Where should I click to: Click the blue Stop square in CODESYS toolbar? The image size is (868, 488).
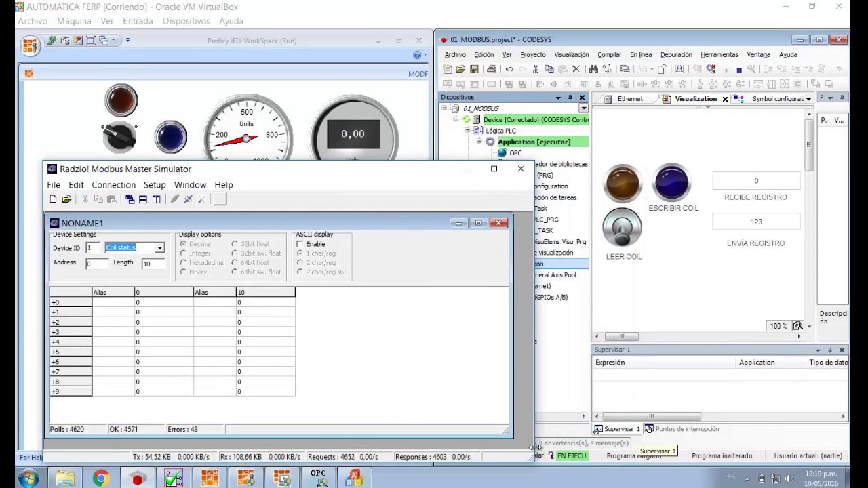tap(738, 70)
